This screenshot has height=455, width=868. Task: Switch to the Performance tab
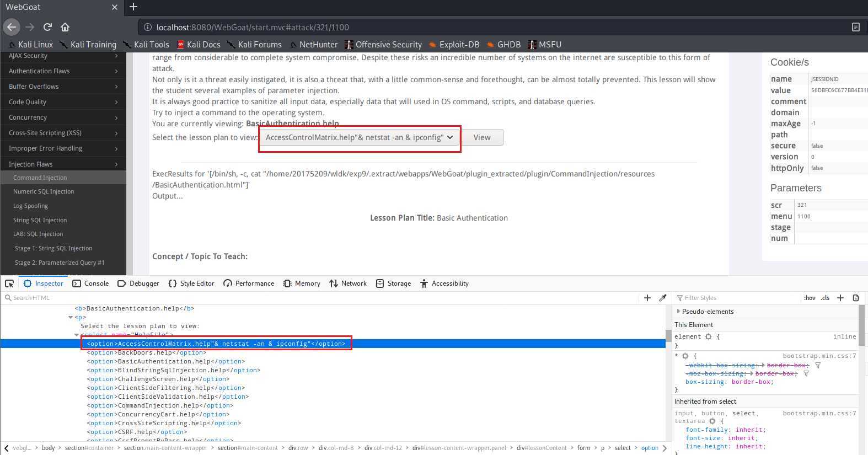click(249, 283)
